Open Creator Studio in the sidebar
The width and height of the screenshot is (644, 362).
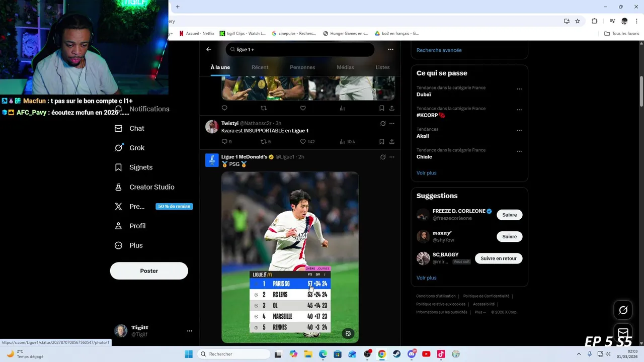coord(144,187)
